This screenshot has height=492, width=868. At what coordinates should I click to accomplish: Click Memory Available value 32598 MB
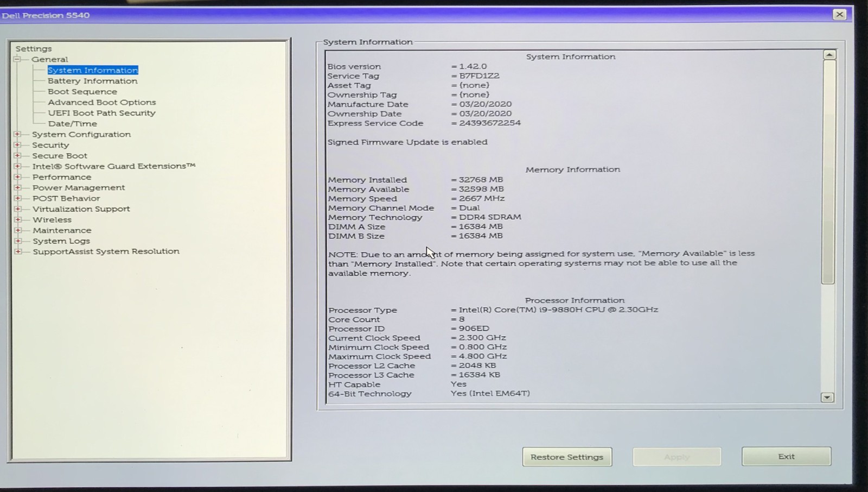(481, 189)
